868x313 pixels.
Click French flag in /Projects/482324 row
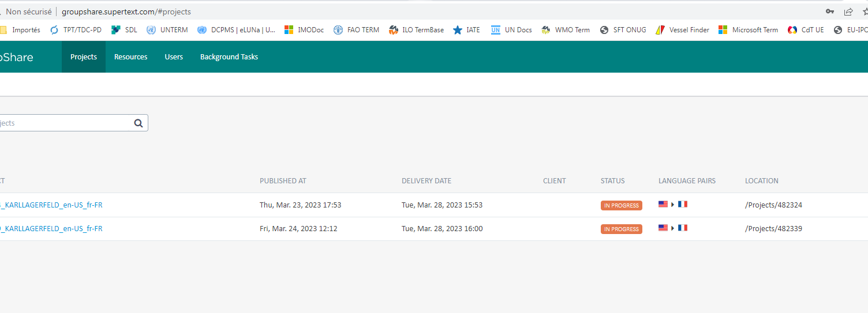coord(683,204)
